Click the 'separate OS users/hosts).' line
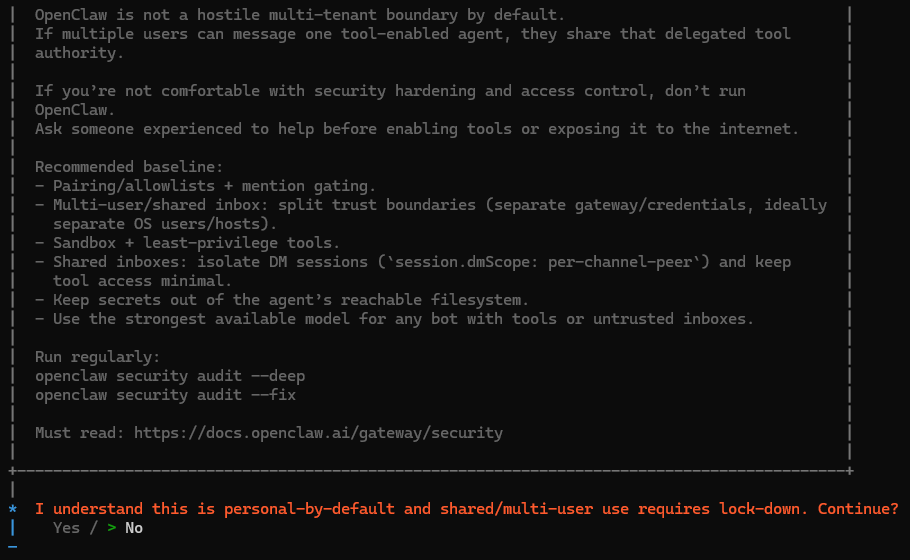The width and height of the screenshot is (910, 560). click(x=165, y=223)
